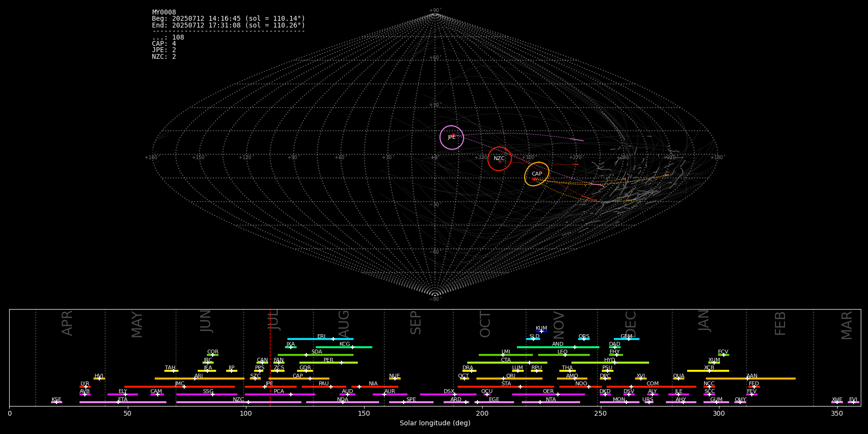Click the red dashed current-date line in timeline
Screen dimensions: 868x434
pos(270,357)
